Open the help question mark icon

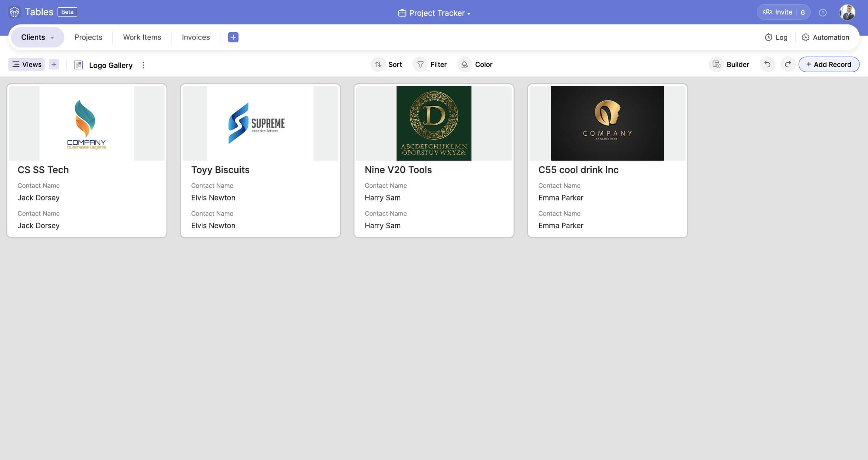(x=823, y=13)
